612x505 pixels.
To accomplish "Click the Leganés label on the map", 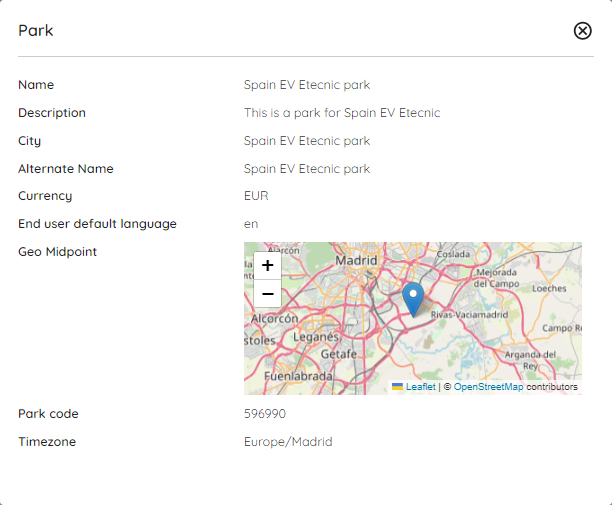I will pyautogui.click(x=316, y=336).
